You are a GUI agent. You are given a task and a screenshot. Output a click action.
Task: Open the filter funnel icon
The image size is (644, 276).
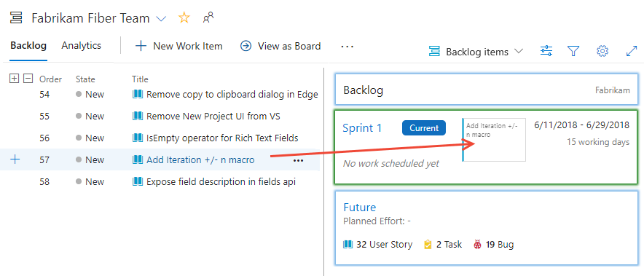point(573,51)
